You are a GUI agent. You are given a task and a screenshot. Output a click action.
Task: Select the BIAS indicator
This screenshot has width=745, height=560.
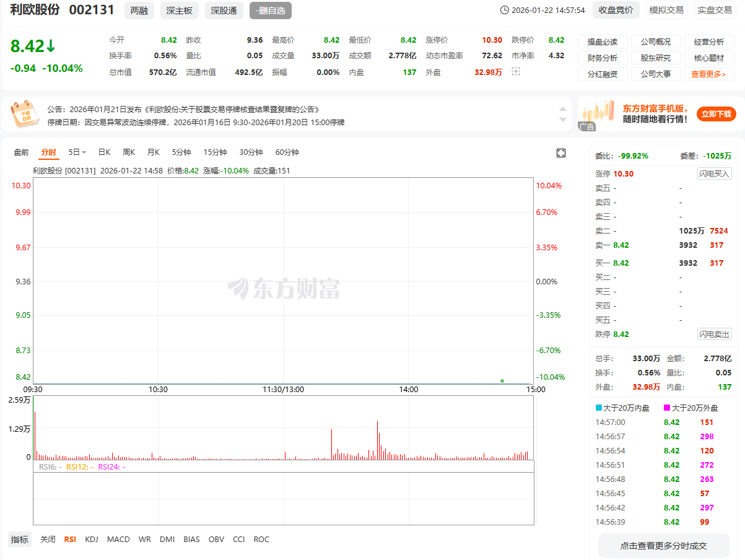(191, 540)
